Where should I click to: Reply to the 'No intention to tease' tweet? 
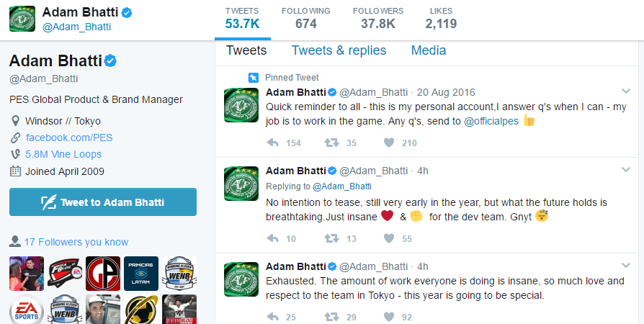[x=273, y=238]
